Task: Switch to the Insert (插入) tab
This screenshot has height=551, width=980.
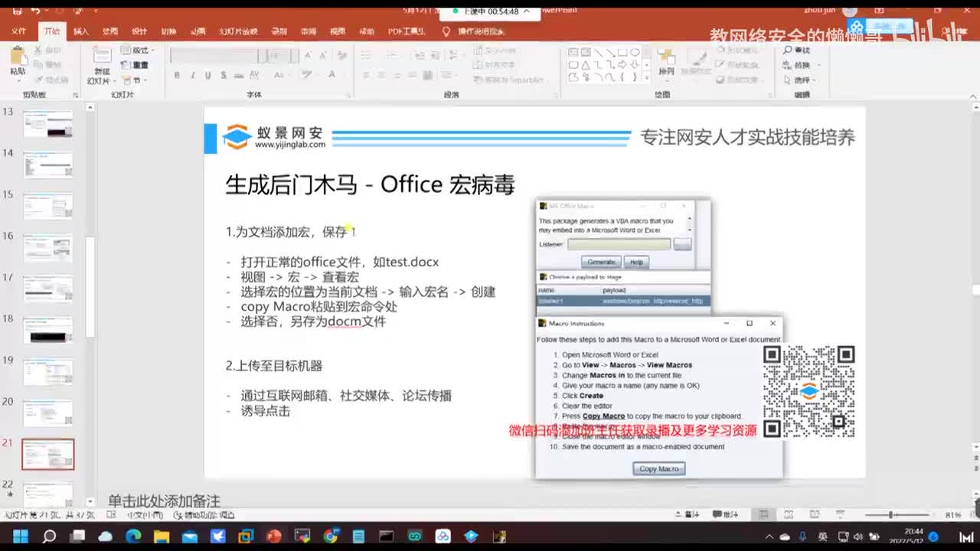Action: (81, 31)
